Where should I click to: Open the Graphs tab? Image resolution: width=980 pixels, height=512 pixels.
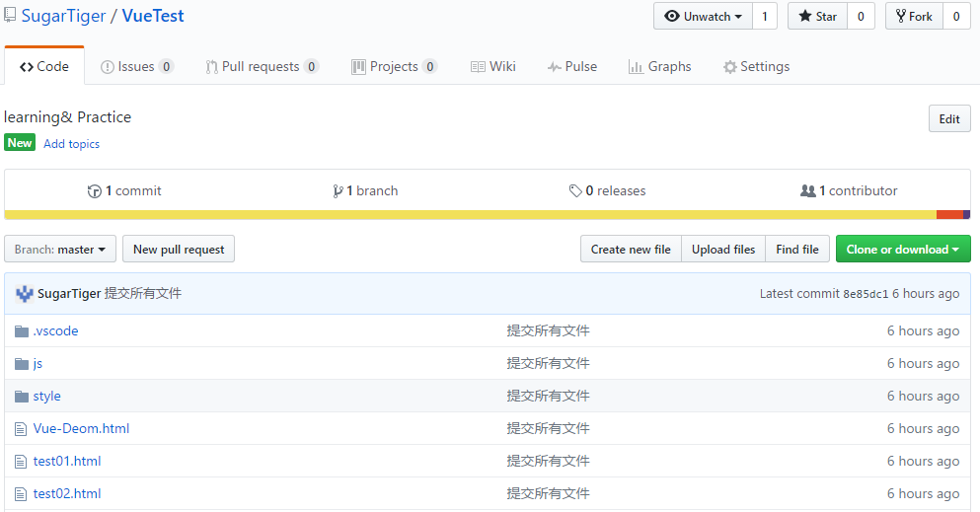[x=659, y=66]
